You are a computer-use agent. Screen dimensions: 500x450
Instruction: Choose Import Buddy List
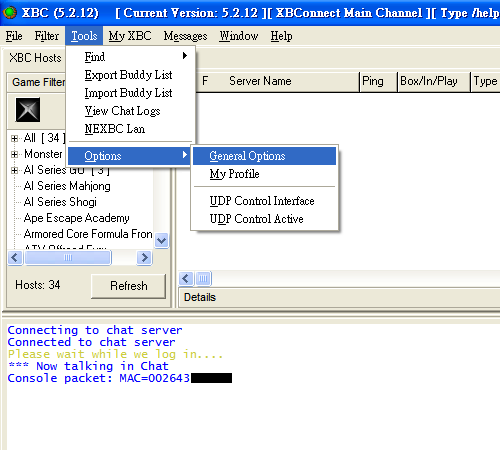[131, 93]
